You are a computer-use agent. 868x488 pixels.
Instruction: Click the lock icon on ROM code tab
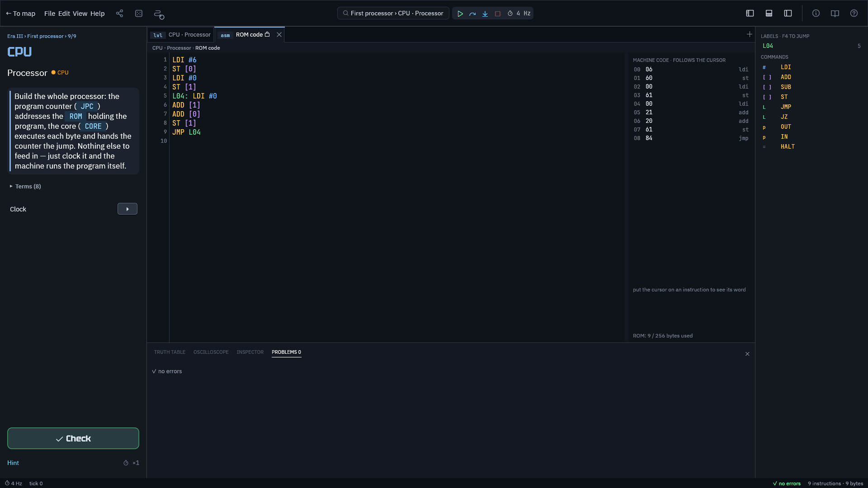tap(267, 34)
